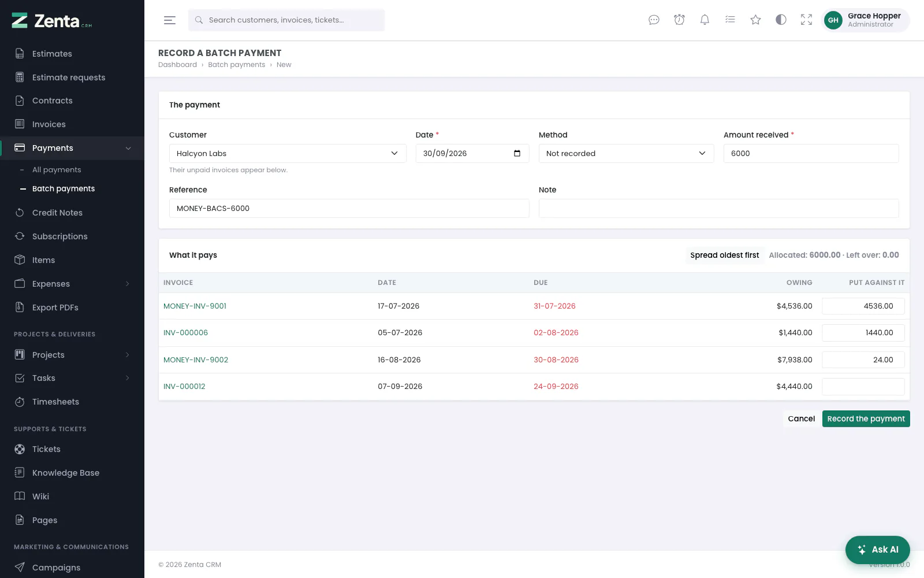Click Spread oldest first button
Screen dimensions: 924x578
[x=725, y=255]
